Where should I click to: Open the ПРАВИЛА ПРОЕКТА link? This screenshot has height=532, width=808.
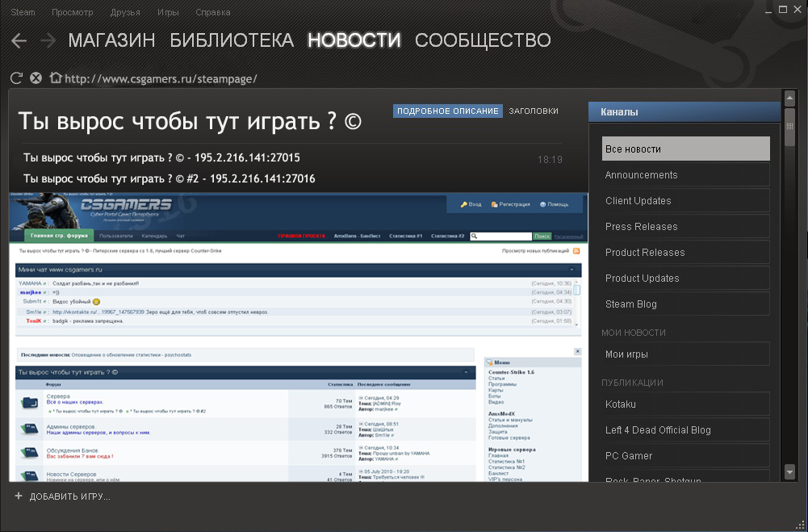tap(301, 236)
